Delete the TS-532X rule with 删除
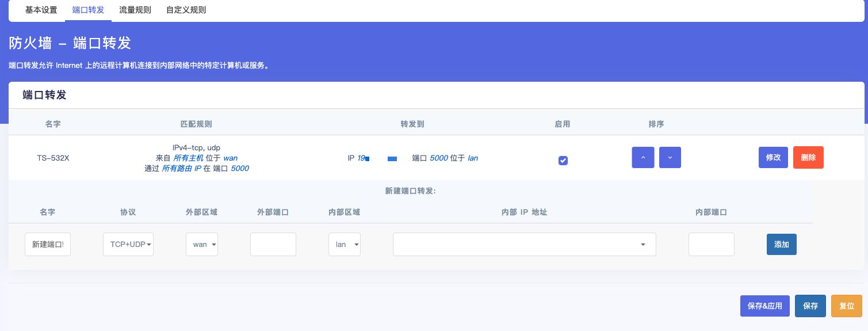The image size is (868, 331). (x=808, y=158)
